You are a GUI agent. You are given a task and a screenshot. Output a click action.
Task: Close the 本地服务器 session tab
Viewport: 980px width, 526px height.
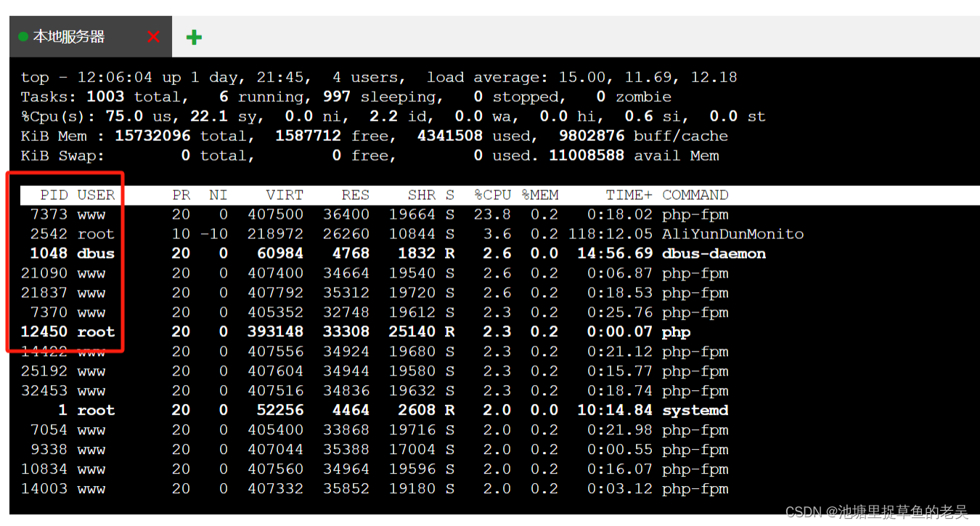pos(153,36)
